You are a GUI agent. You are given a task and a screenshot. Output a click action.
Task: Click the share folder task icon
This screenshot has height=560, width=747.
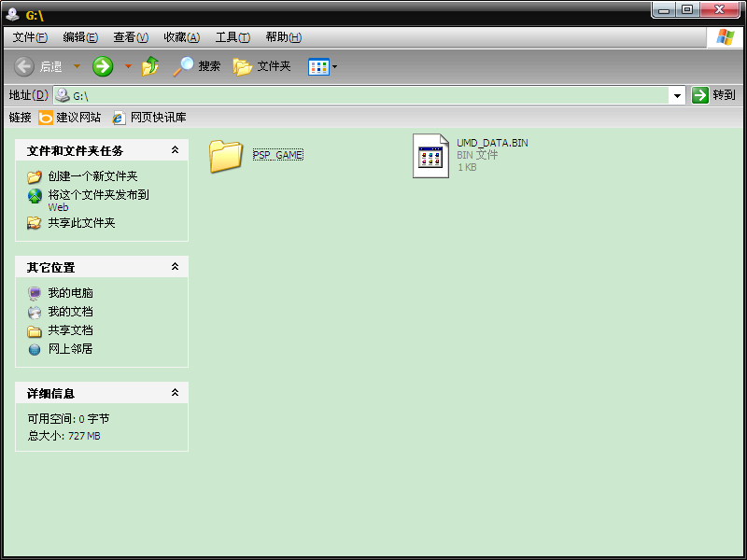35,223
